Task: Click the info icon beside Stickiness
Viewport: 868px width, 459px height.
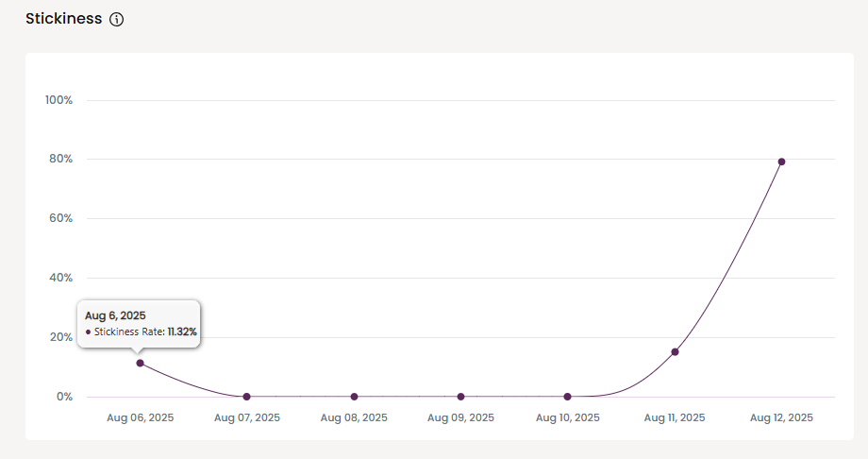Action: click(117, 19)
